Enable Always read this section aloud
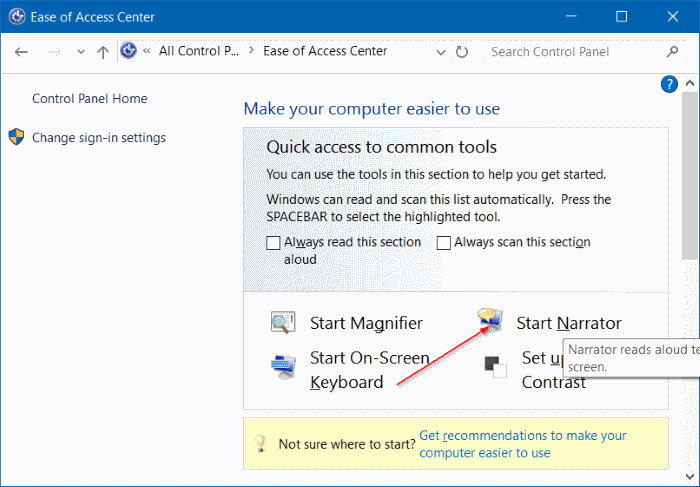This screenshot has width=700, height=487. click(x=273, y=243)
